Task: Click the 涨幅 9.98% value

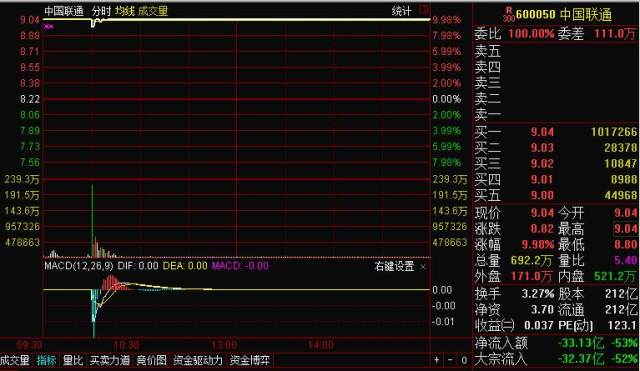Action: point(538,245)
